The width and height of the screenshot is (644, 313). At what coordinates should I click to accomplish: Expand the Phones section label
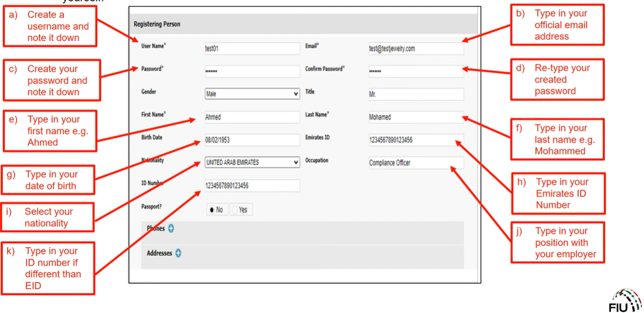pos(155,229)
